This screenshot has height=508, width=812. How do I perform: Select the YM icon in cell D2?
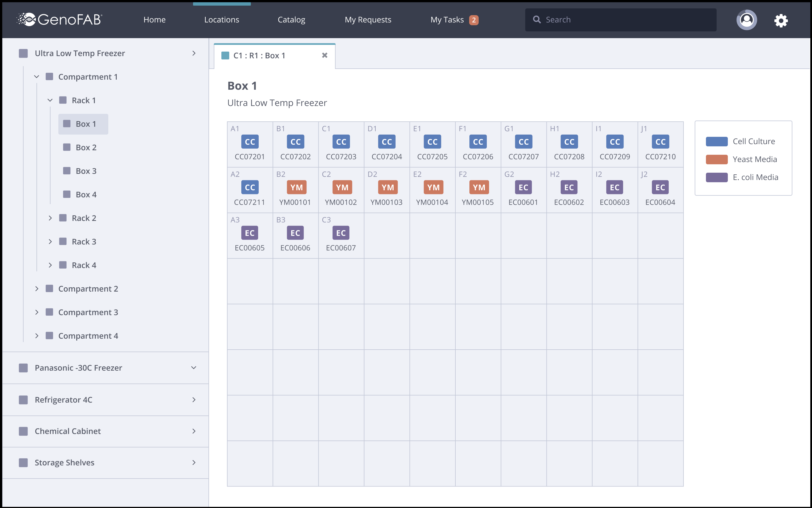pos(388,188)
